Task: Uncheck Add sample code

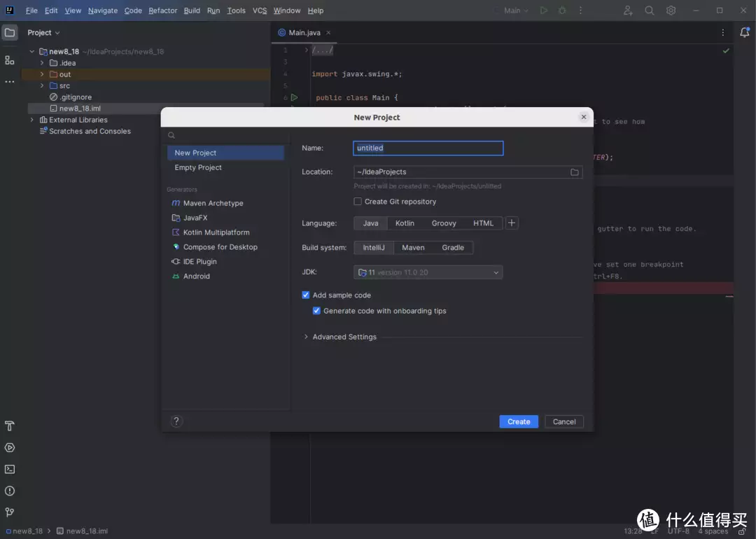Action: click(x=306, y=295)
